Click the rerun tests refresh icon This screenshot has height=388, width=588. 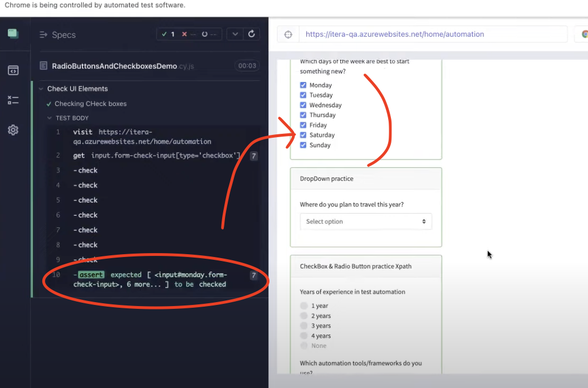click(252, 34)
